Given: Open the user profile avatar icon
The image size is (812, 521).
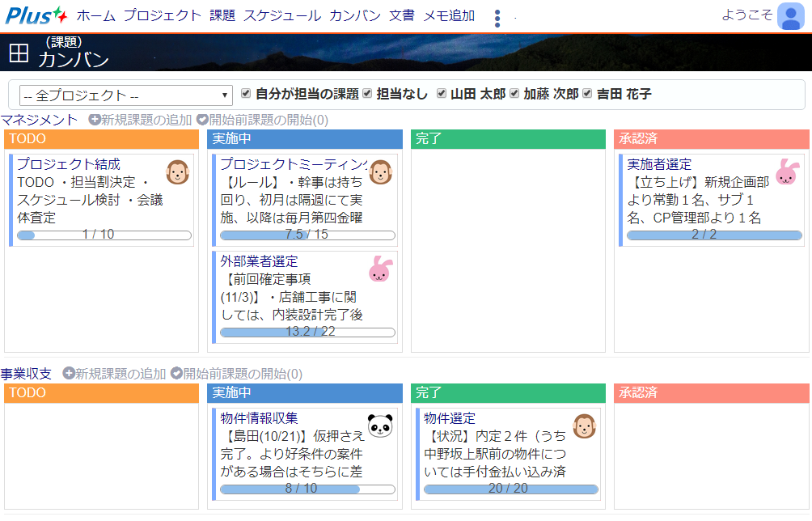Looking at the screenshot, I should [789, 16].
